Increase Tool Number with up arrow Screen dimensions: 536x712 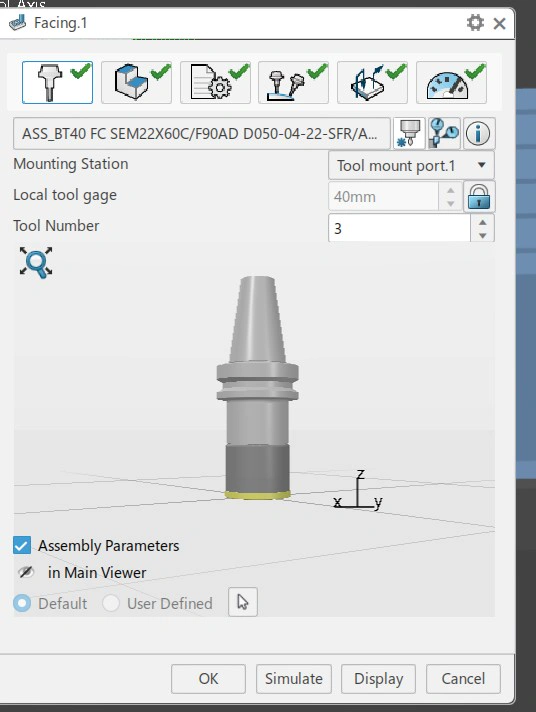pos(482,222)
